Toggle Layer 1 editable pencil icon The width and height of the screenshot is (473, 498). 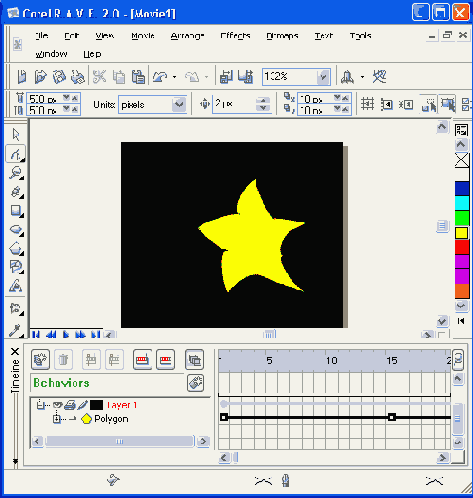click(82, 405)
